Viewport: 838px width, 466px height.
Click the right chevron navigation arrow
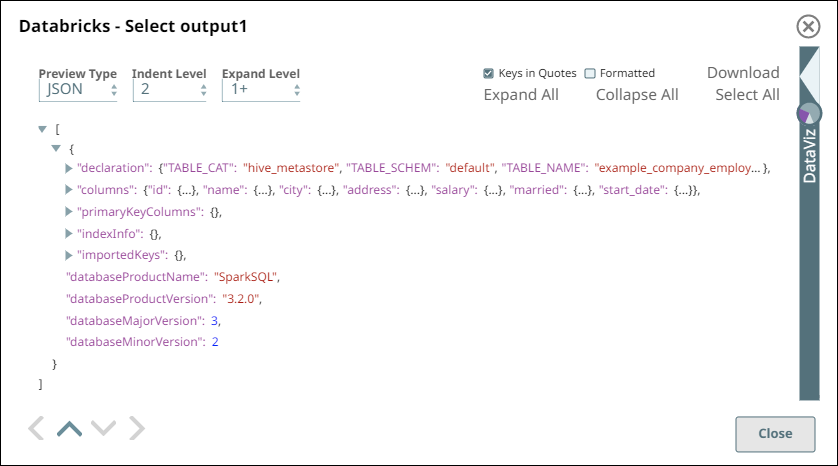click(x=136, y=429)
